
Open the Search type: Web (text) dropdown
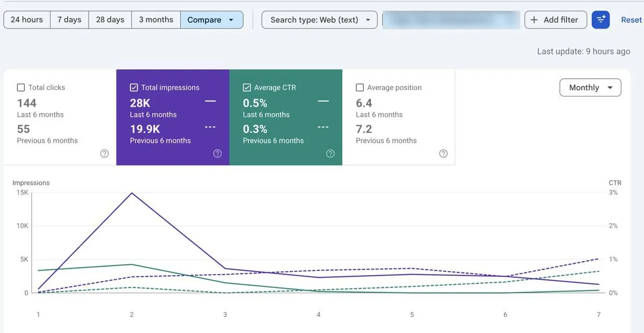pyautogui.click(x=319, y=20)
